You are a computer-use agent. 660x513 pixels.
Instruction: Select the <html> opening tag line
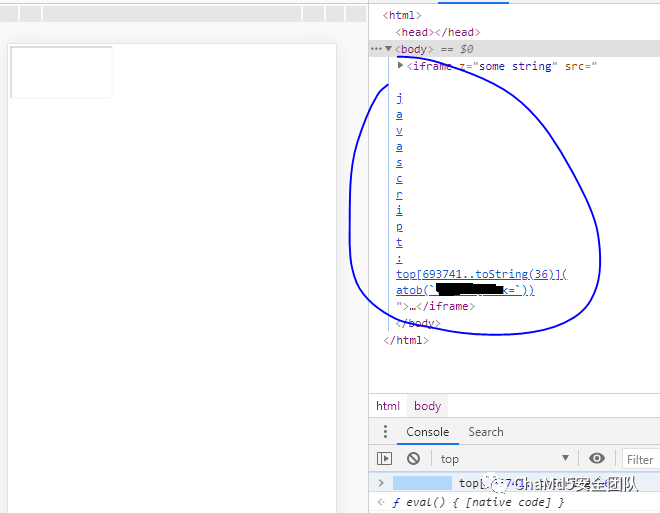[x=402, y=16]
